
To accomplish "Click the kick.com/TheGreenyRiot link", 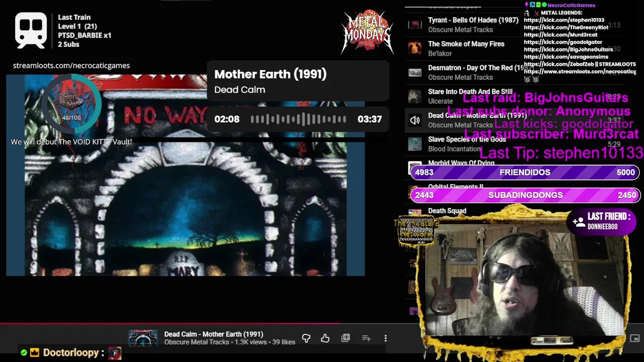I will [566, 27].
